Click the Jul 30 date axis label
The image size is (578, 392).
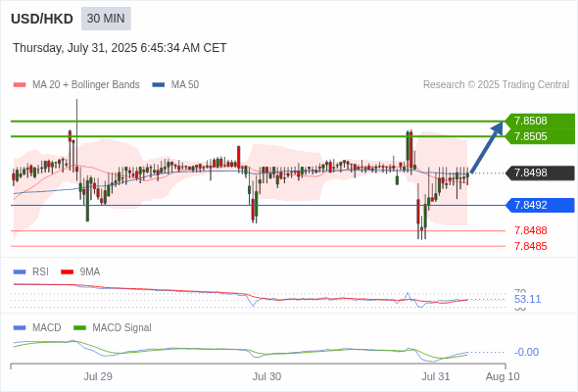266,376
